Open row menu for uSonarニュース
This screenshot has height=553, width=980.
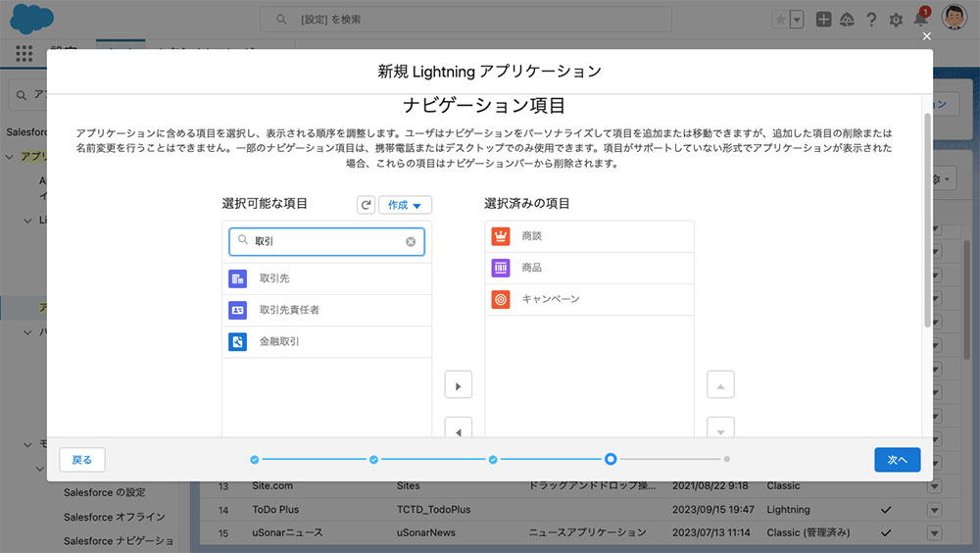click(x=934, y=533)
